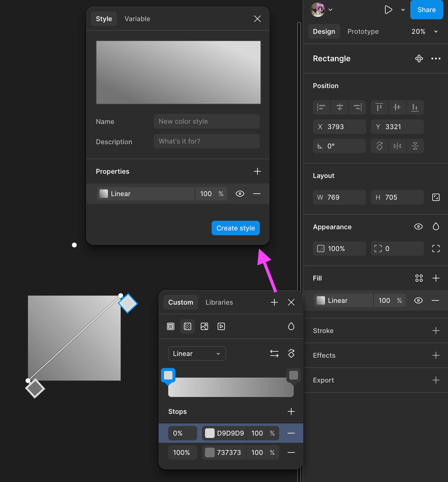Close the Custom fill picker panel
This screenshot has width=448, height=482.
tap(291, 302)
